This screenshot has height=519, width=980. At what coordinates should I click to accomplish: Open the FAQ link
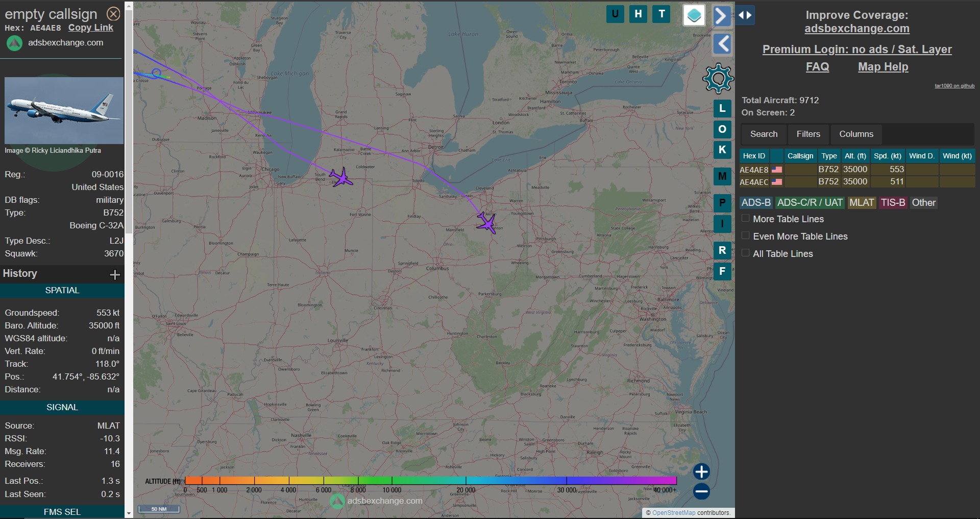(817, 67)
